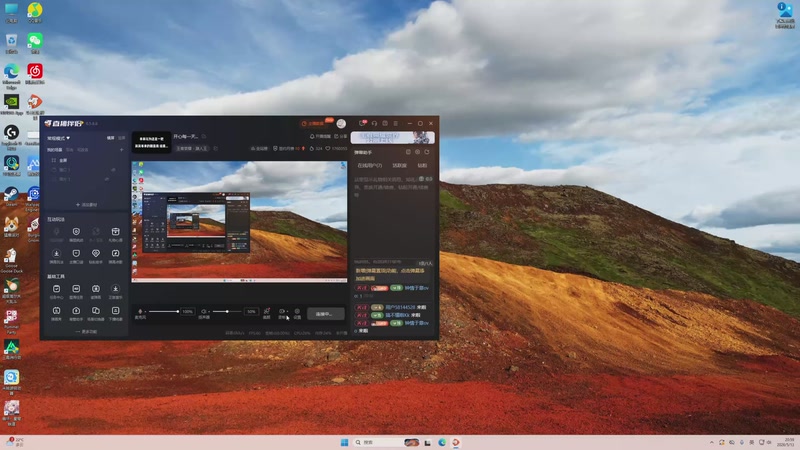Screen dimensions: 800x450
Task: Click the edit icon beside the stream title
Action: point(204,136)
